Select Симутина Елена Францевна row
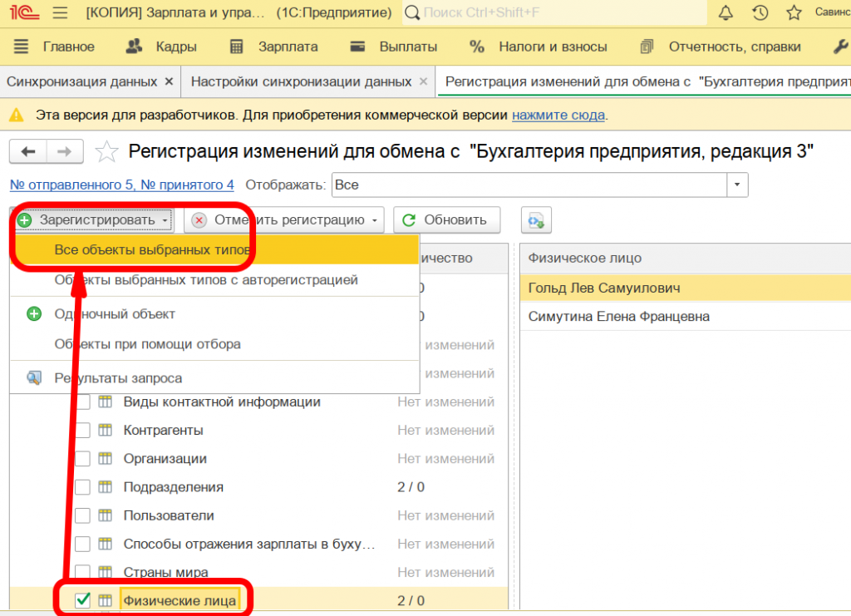This screenshot has width=851, height=616. click(686, 317)
